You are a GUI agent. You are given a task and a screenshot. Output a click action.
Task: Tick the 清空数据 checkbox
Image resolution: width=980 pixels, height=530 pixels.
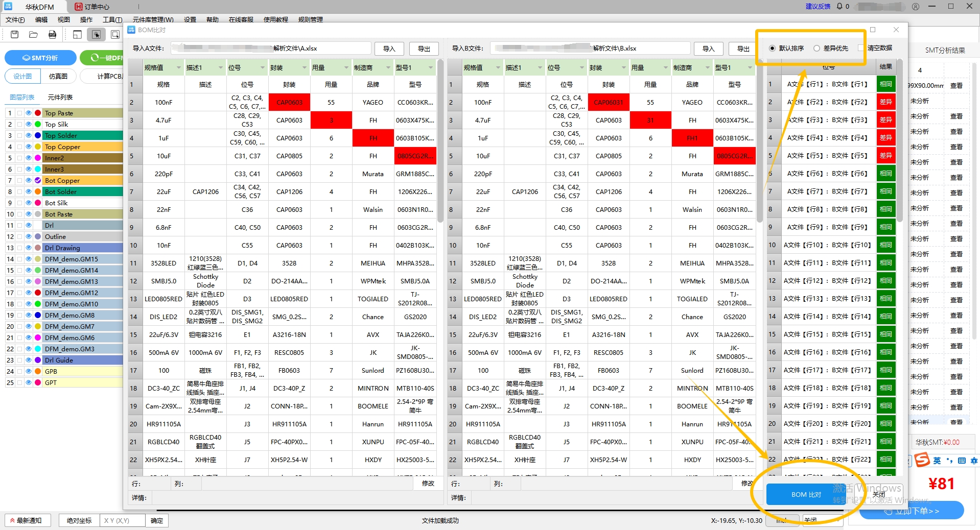(x=861, y=48)
